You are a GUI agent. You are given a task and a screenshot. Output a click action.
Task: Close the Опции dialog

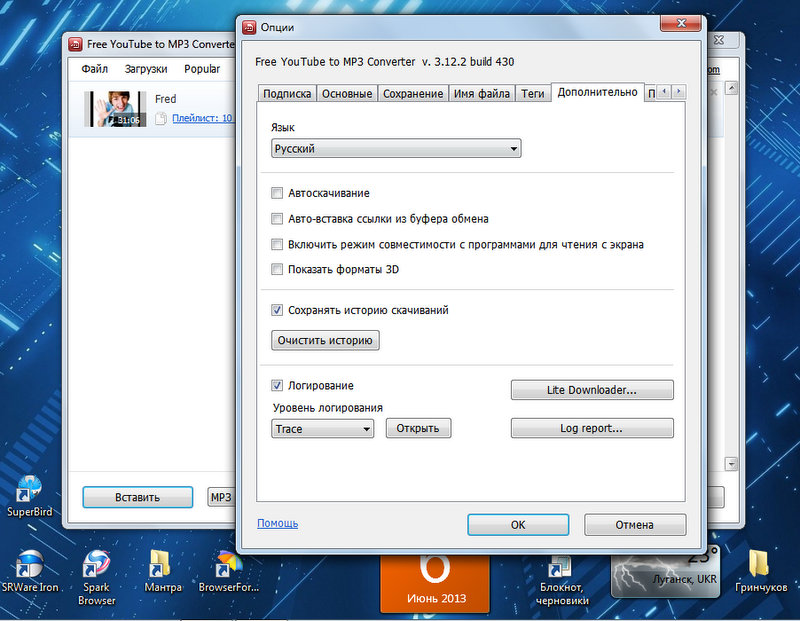pyautogui.click(x=681, y=23)
